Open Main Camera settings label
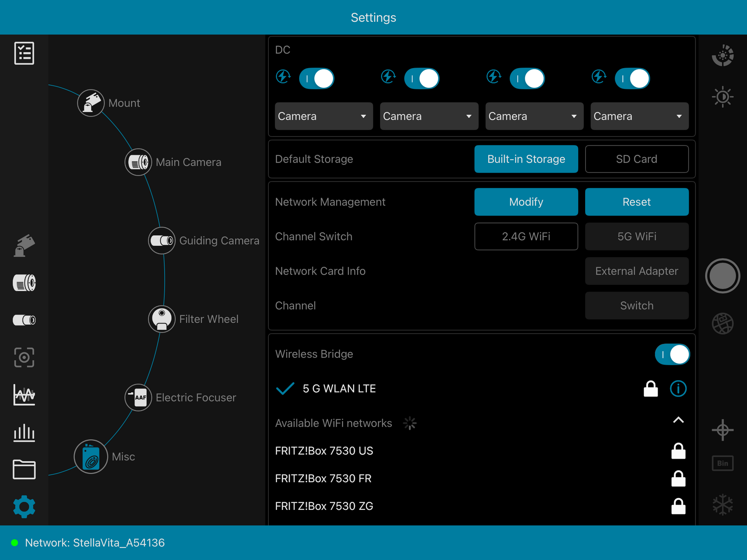The width and height of the screenshot is (747, 560). 188,162
